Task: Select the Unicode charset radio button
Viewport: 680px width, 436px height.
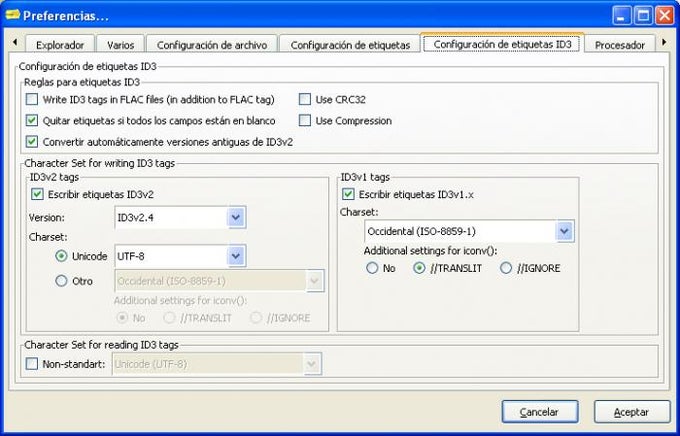Action: (x=62, y=256)
